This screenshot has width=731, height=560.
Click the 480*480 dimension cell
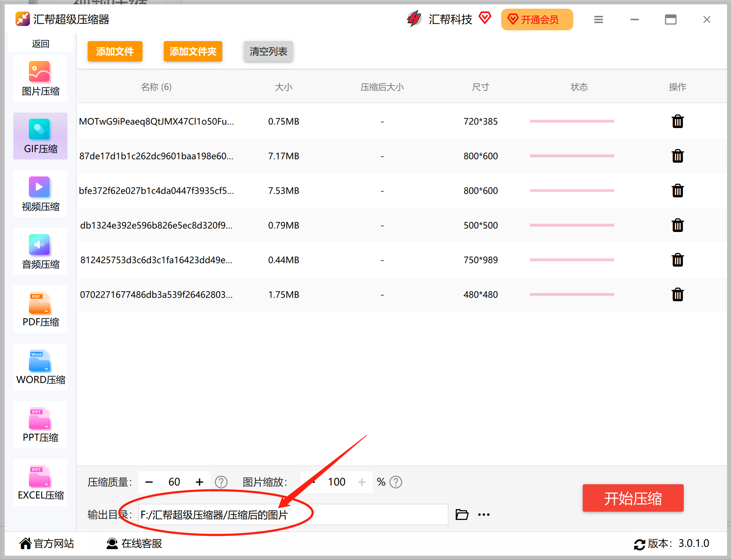pos(481,295)
